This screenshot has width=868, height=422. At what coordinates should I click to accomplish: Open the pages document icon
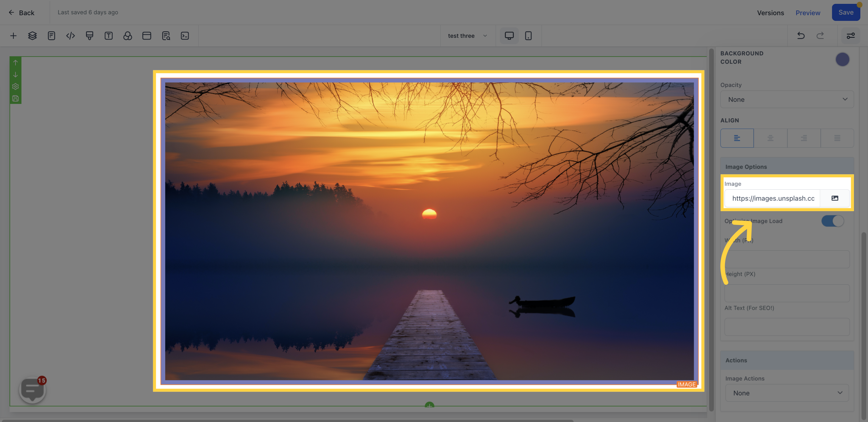point(51,36)
